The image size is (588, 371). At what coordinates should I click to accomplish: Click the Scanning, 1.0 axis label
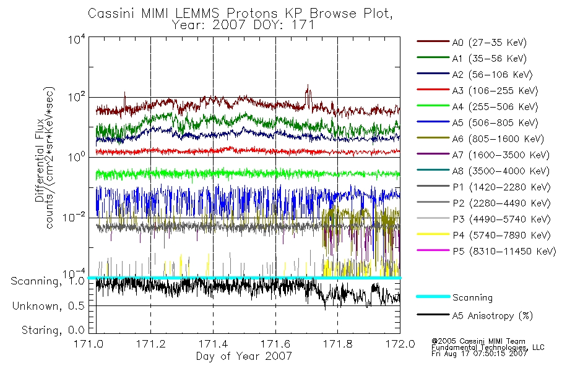coord(48,281)
